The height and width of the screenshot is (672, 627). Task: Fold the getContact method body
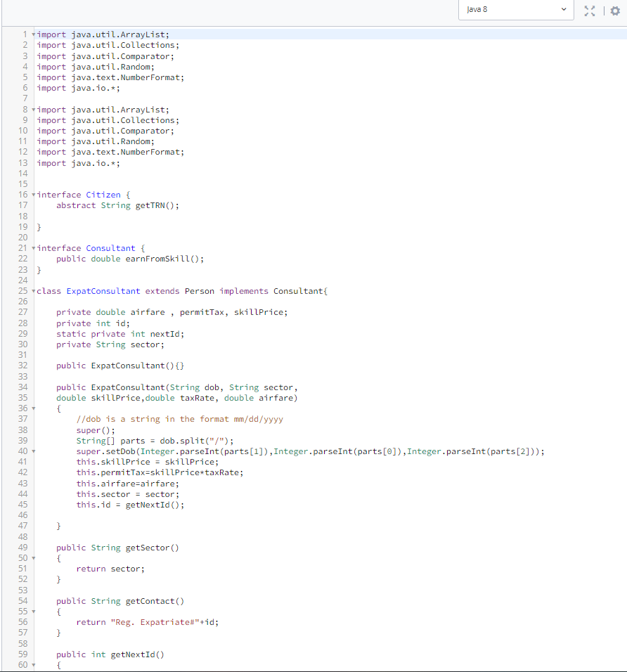pos(32,611)
